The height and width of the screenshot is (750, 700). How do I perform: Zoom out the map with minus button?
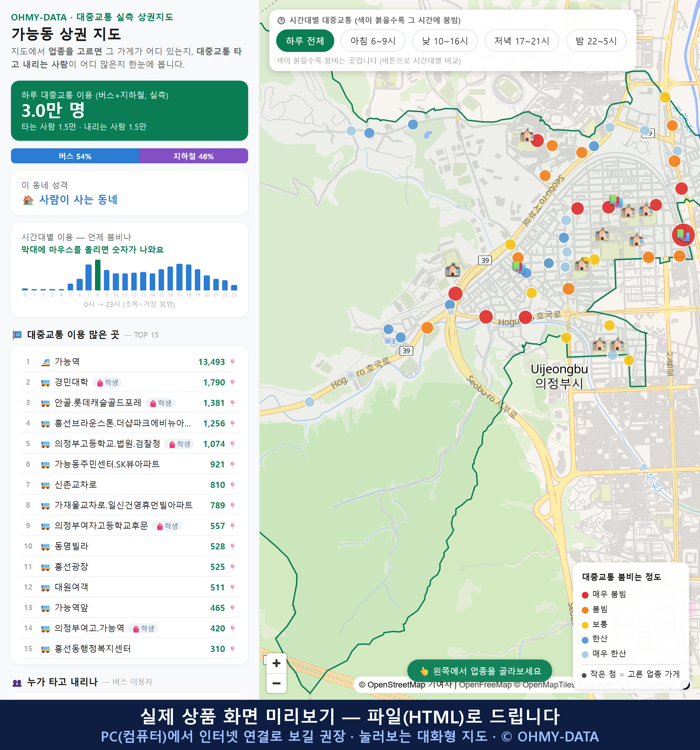pos(276,683)
